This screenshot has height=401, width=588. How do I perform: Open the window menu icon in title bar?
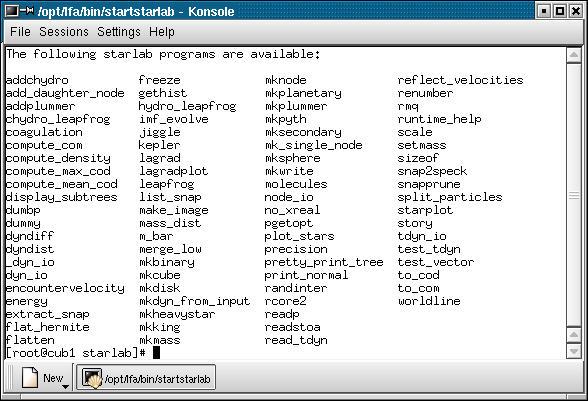(x=12, y=11)
